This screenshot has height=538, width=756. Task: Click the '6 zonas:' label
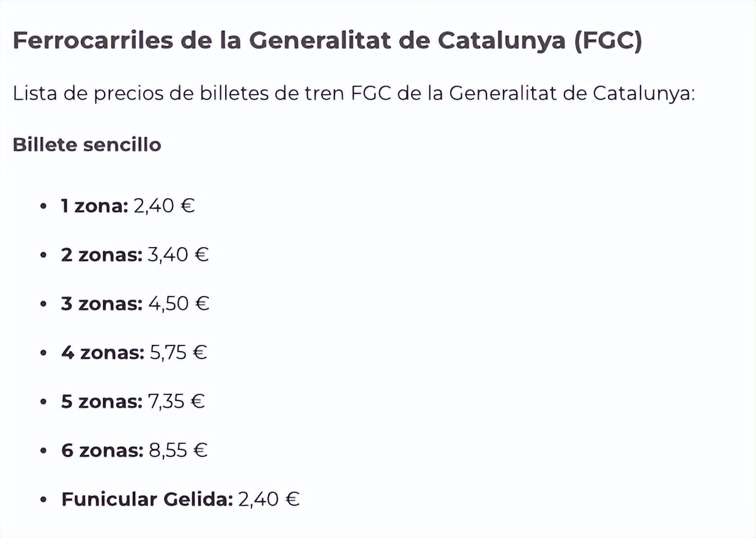point(102,451)
